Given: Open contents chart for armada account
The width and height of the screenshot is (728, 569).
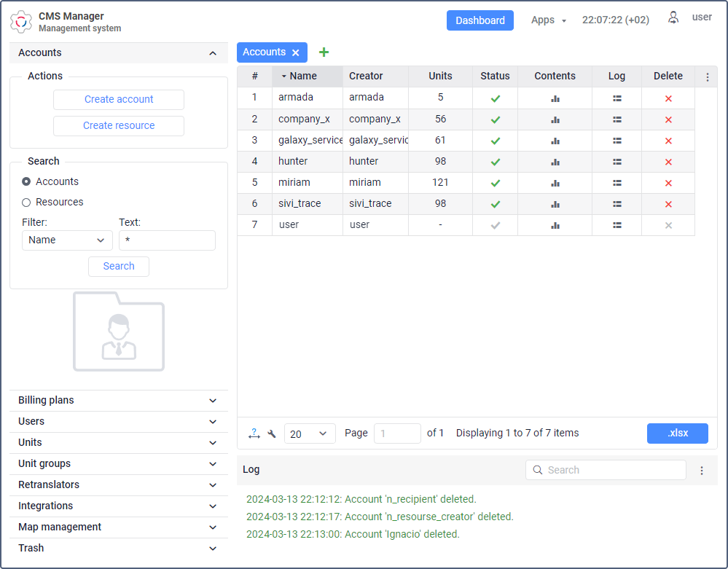Looking at the screenshot, I should click(555, 98).
